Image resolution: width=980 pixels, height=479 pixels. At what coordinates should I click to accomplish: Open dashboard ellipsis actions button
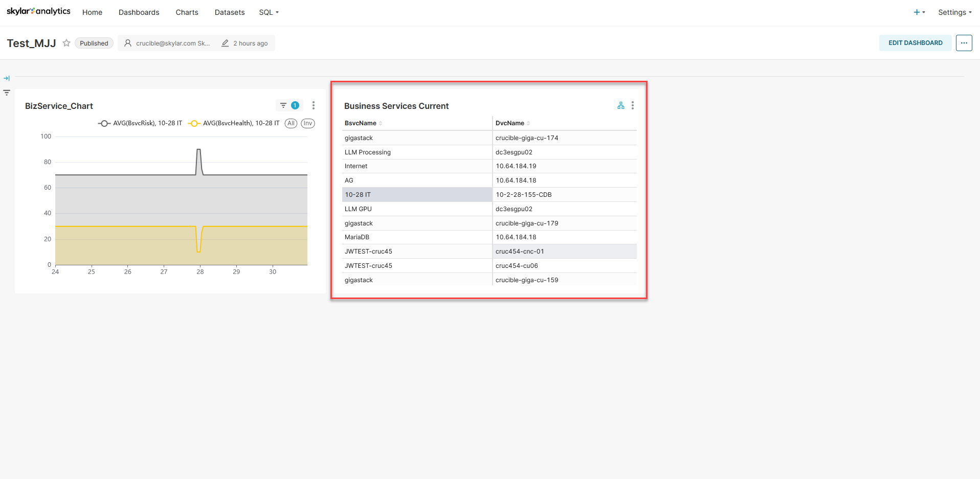coord(964,43)
